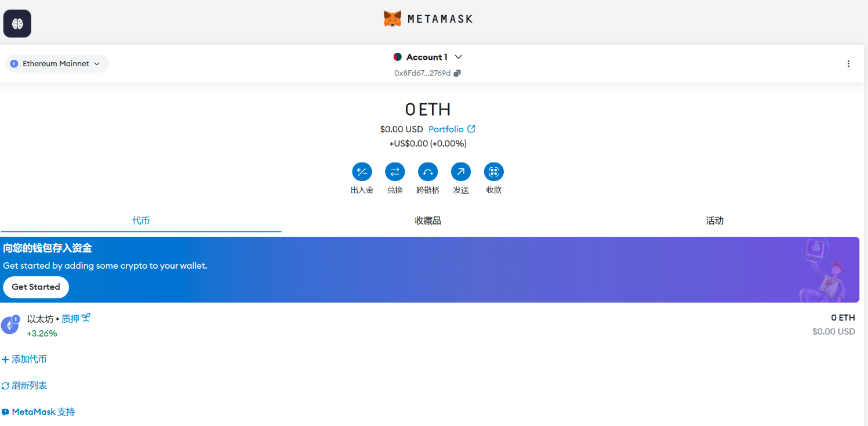Click the brain extension icon at top left
The image size is (868, 426).
17,24
